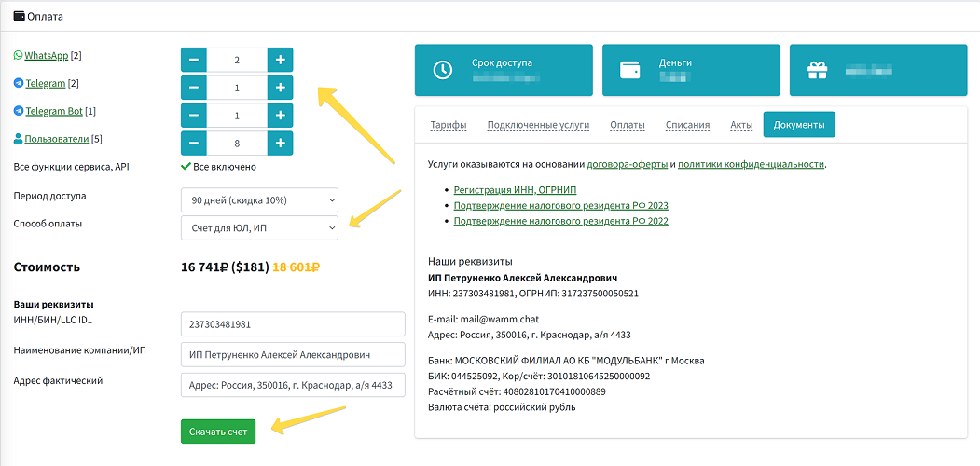Select the Документы tab
This screenshot has width=980, height=466.
tap(799, 125)
